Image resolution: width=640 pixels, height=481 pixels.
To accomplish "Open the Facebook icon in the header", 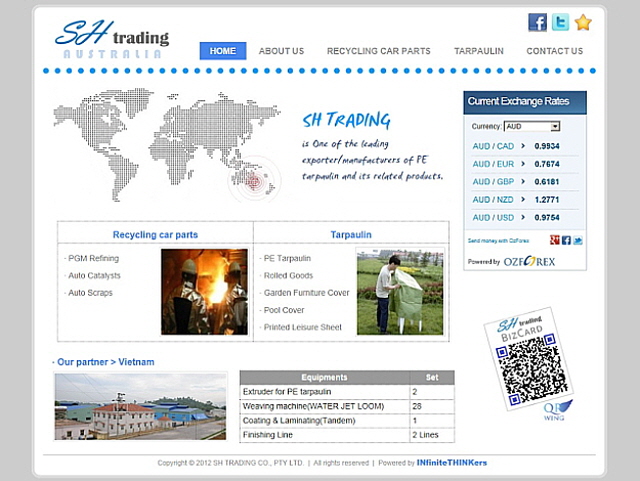I will 538,22.
